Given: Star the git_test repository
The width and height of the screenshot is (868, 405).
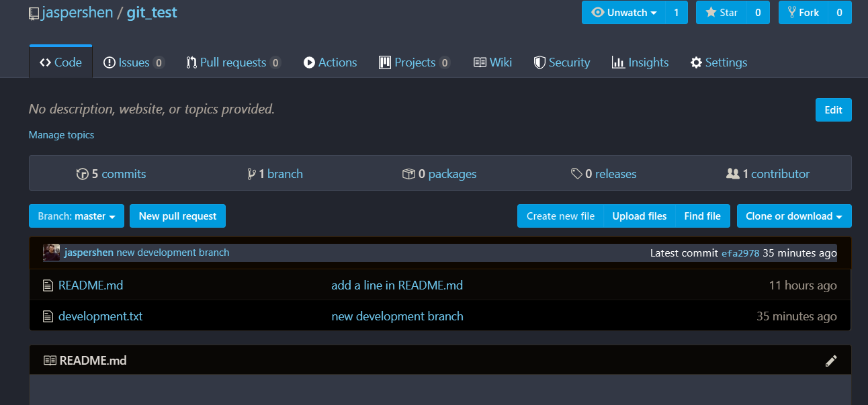Looking at the screenshot, I should point(721,13).
